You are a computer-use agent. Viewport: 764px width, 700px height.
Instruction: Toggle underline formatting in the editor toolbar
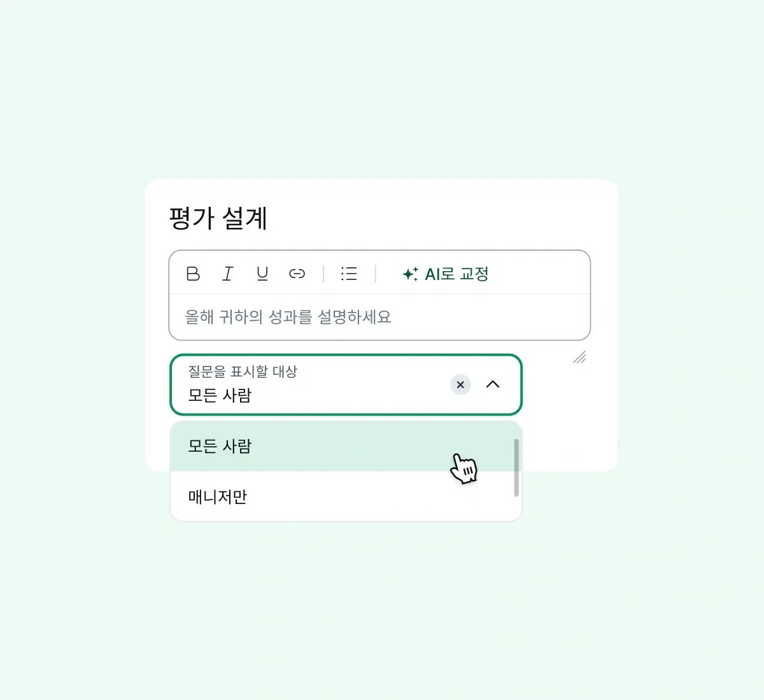click(x=262, y=274)
